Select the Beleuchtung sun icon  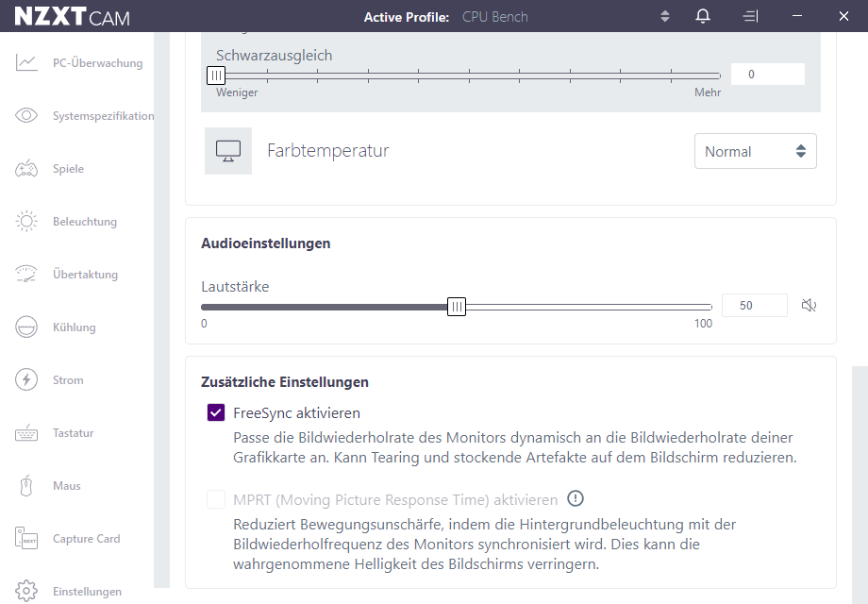(x=26, y=222)
